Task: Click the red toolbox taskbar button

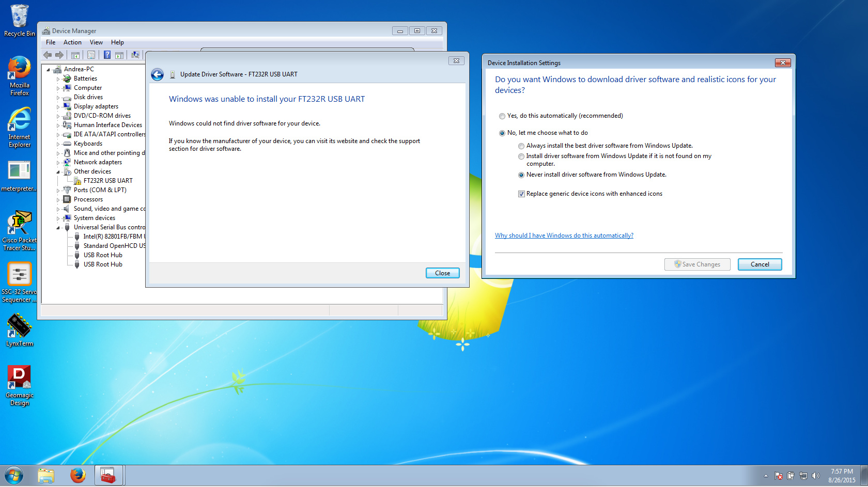Action: coord(109,476)
